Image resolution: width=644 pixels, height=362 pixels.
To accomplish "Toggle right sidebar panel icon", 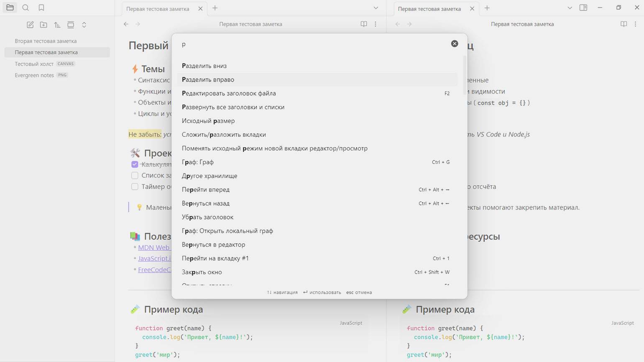I will click(583, 8).
